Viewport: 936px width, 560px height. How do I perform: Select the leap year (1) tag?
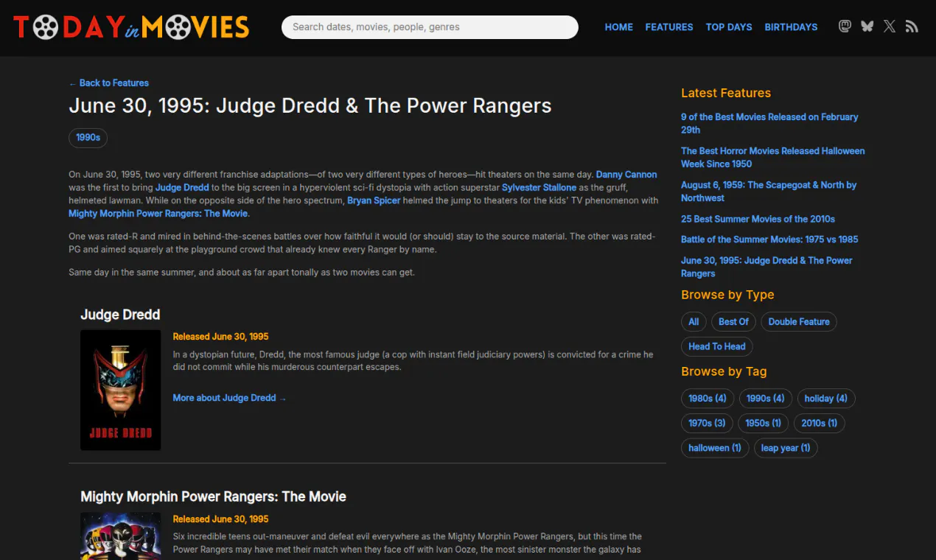786,448
